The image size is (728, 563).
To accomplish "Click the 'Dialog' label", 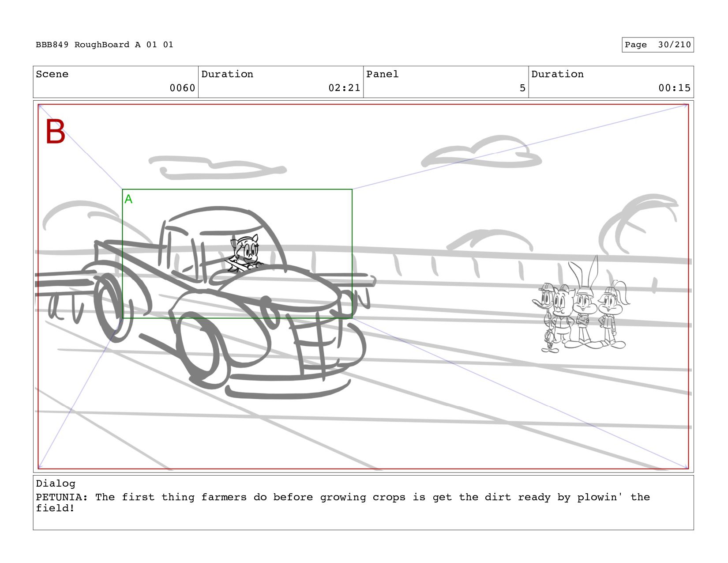I will pos(56,484).
